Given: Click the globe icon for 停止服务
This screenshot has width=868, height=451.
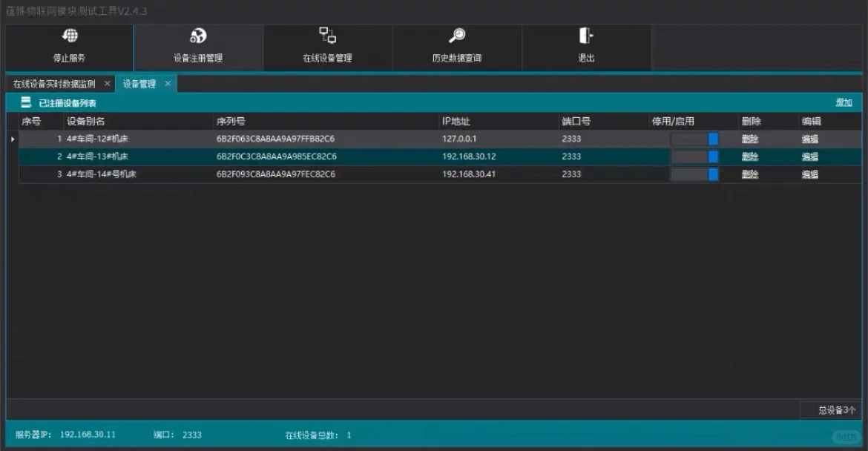Looking at the screenshot, I should pyautogui.click(x=69, y=36).
